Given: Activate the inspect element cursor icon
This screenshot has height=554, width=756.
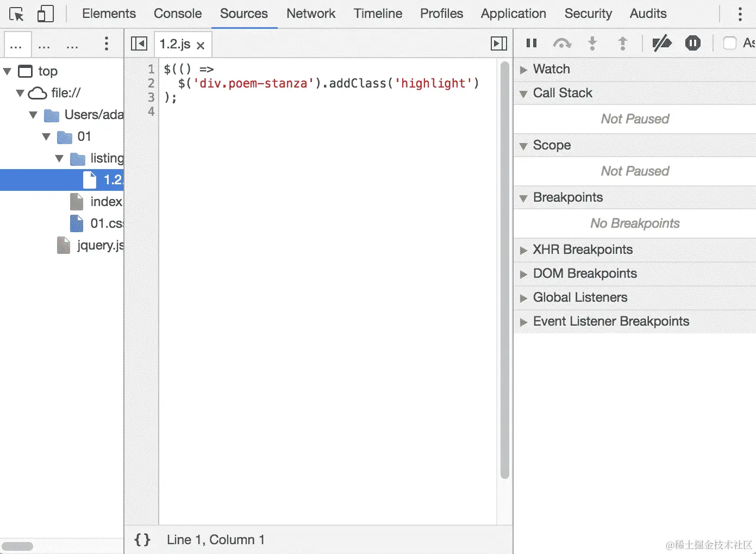Looking at the screenshot, I should pyautogui.click(x=16, y=14).
